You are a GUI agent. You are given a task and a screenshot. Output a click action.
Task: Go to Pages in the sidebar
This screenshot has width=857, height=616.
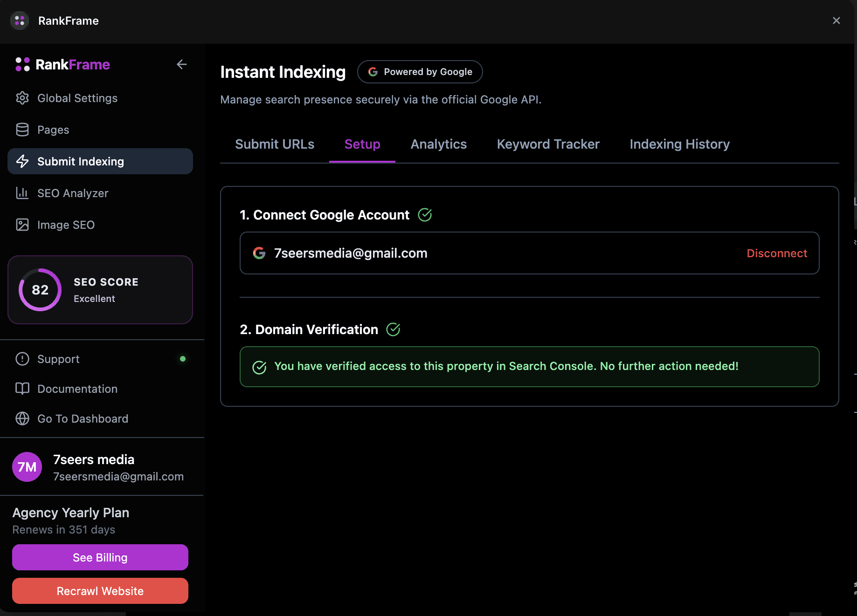click(100, 130)
